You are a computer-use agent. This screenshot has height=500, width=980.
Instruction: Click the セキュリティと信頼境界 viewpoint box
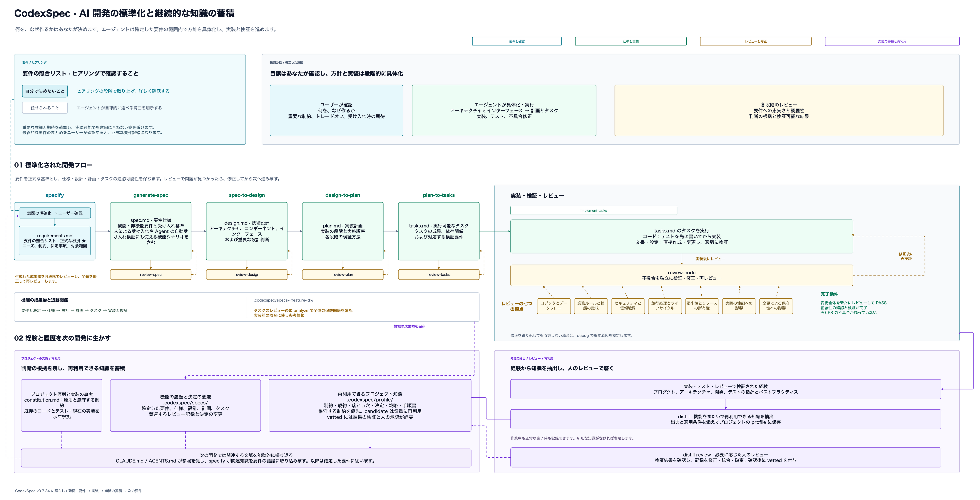click(628, 306)
